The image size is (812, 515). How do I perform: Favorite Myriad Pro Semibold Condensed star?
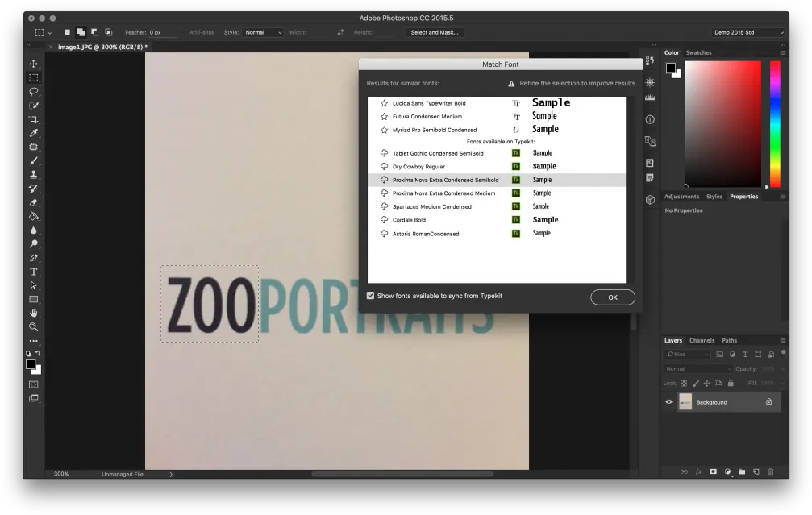coord(385,130)
